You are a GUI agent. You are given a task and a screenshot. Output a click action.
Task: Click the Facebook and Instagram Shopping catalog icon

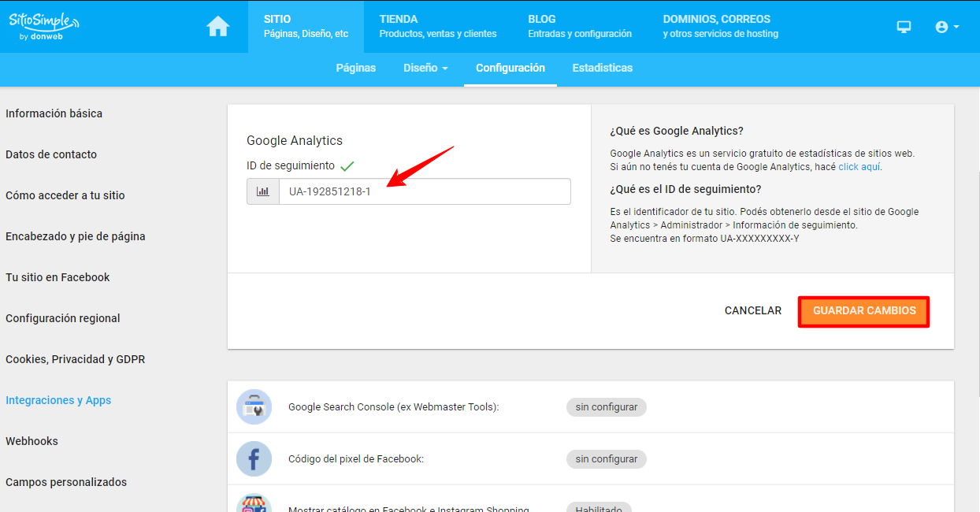point(254,504)
